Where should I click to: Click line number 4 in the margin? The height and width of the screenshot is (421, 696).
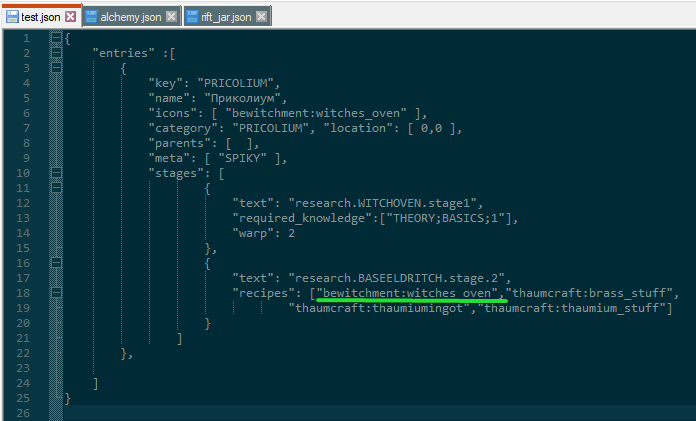(x=27, y=83)
